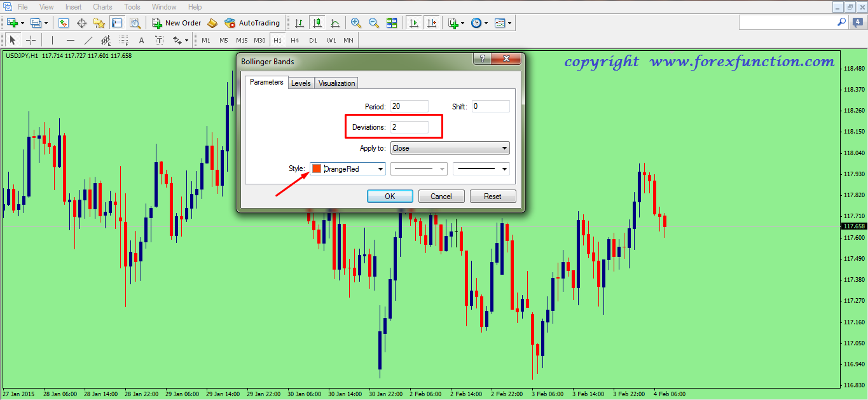Screen dimensions: 868x400
Task: Click the Shift input field
Action: pyautogui.click(x=491, y=106)
